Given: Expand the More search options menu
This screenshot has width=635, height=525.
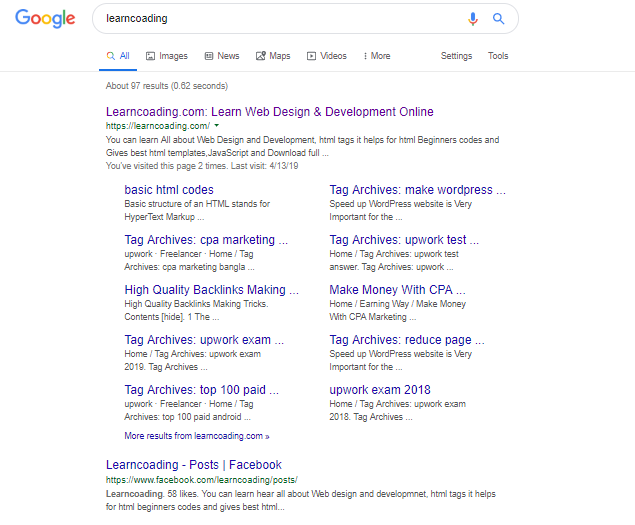Looking at the screenshot, I should pyautogui.click(x=377, y=56).
